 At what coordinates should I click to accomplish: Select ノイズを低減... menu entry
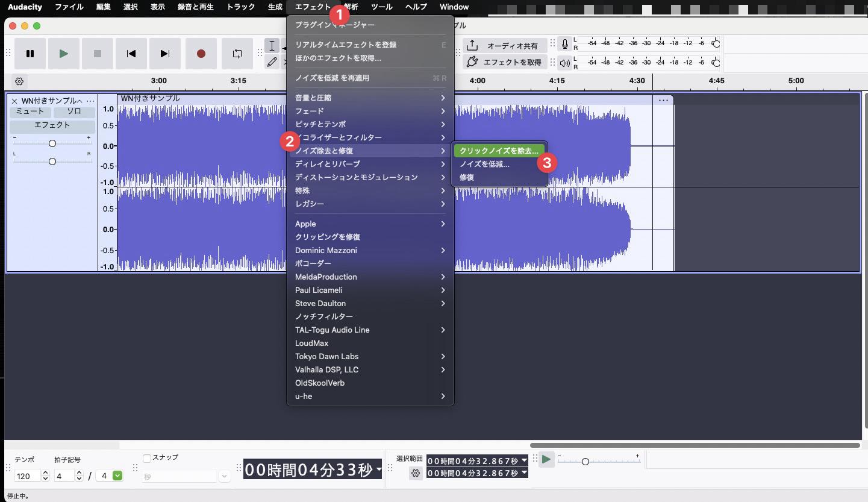(x=484, y=164)
